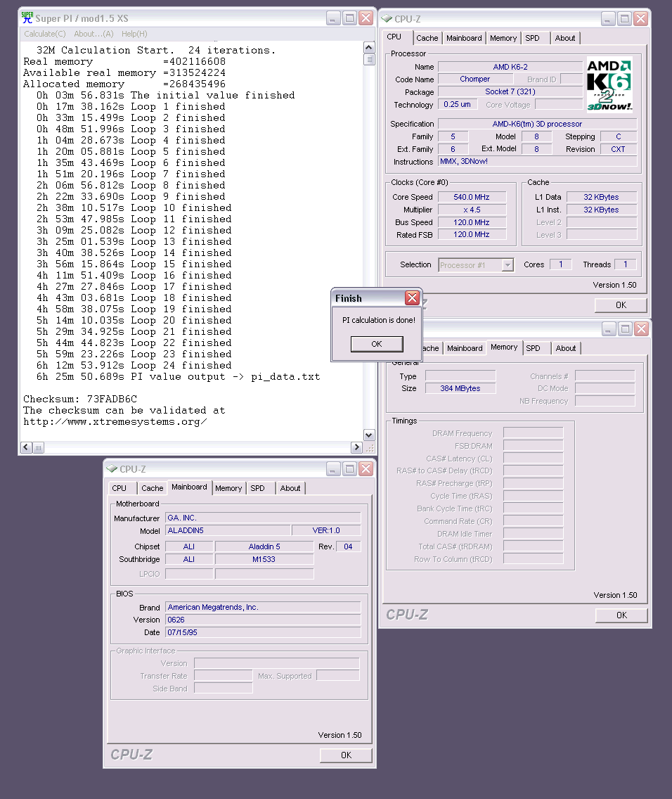This screenshot has height=799, width=672.
Task: Click the Super PI vertical scrollbar thumb
Action: (370, 59)
